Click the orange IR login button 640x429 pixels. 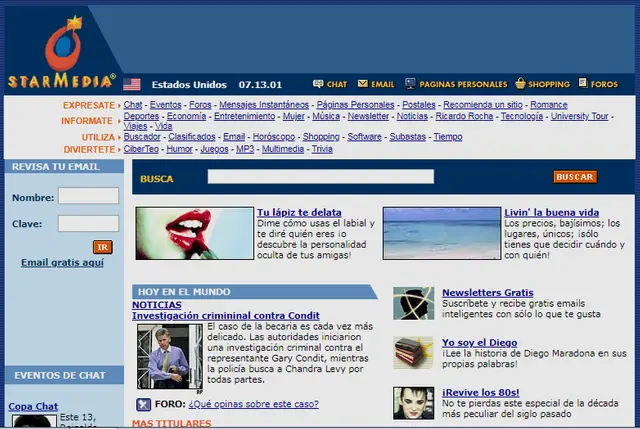[102, 247]
